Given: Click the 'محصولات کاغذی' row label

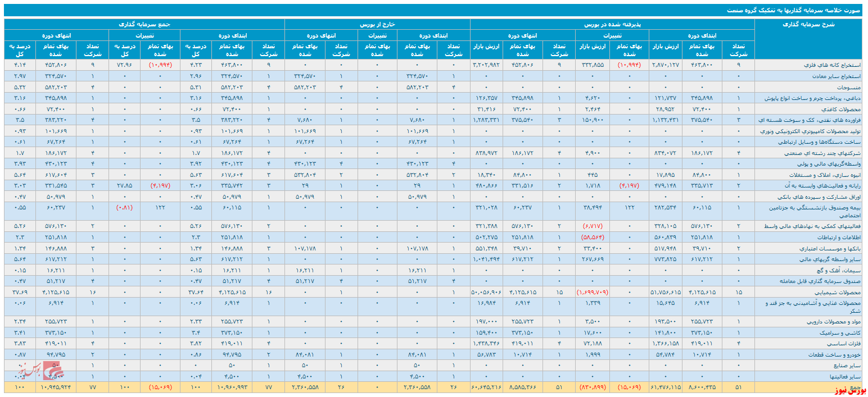Looking at the screenshot, I should click(839, 109).
